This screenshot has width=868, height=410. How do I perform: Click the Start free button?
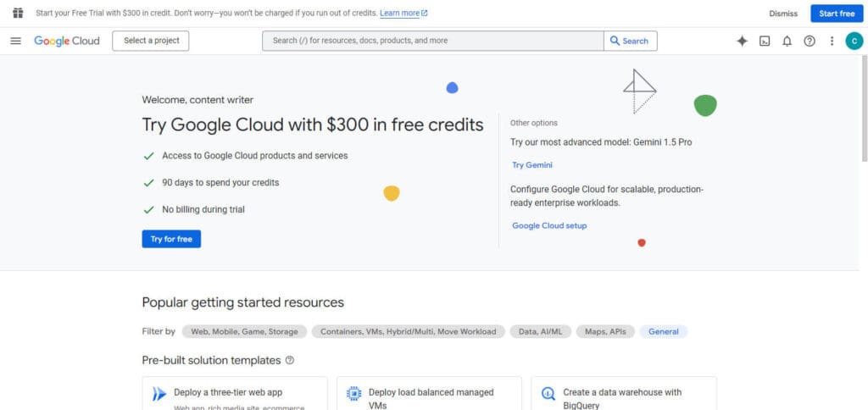(837, 14)
